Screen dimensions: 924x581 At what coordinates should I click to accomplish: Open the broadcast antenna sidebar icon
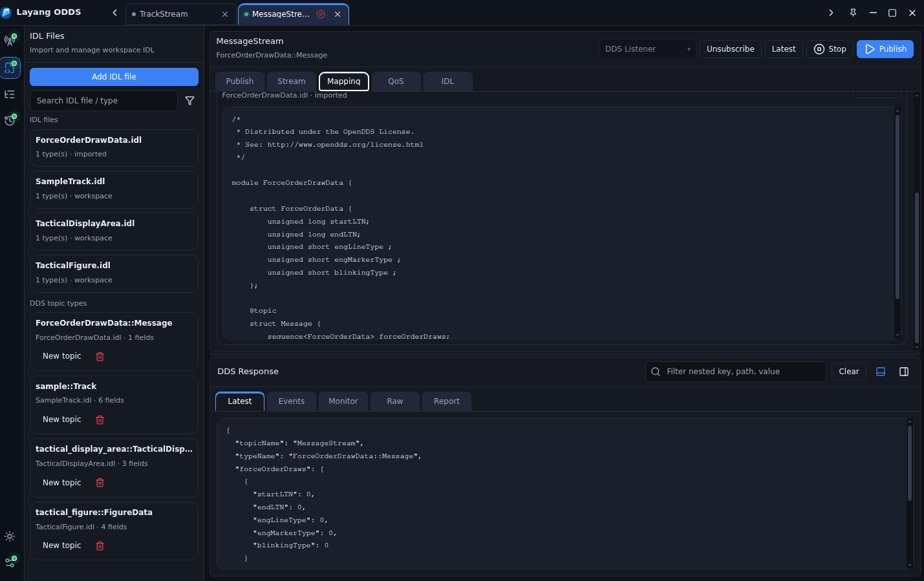pyautogui.click(x=10, y=40)
